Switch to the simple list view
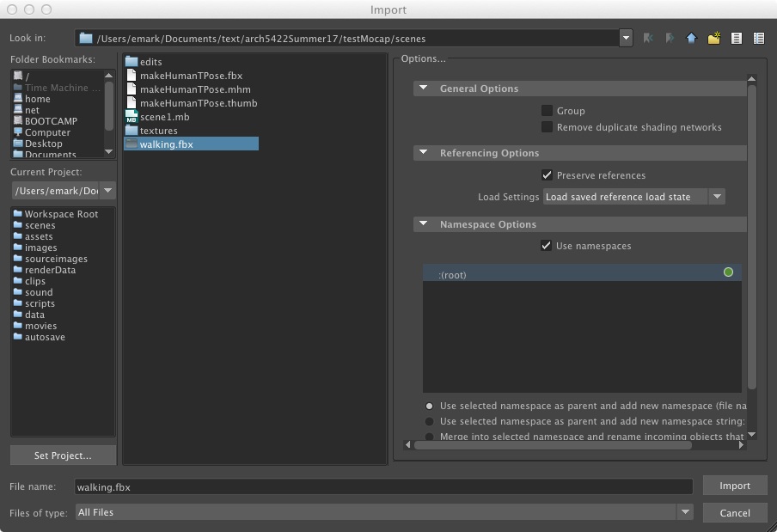 click(736, 38)
